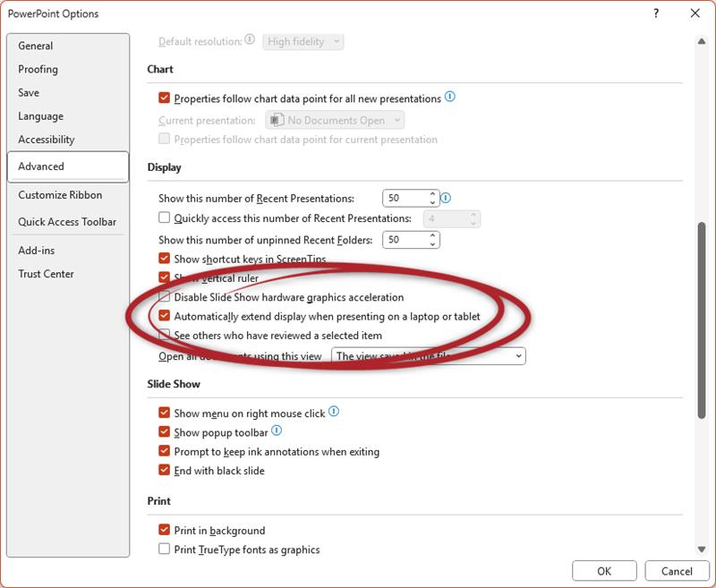Toggle Show menu on right mouse click
This screenshot has width=716, height=588.
pyautogui.click(x=165, y=413)
